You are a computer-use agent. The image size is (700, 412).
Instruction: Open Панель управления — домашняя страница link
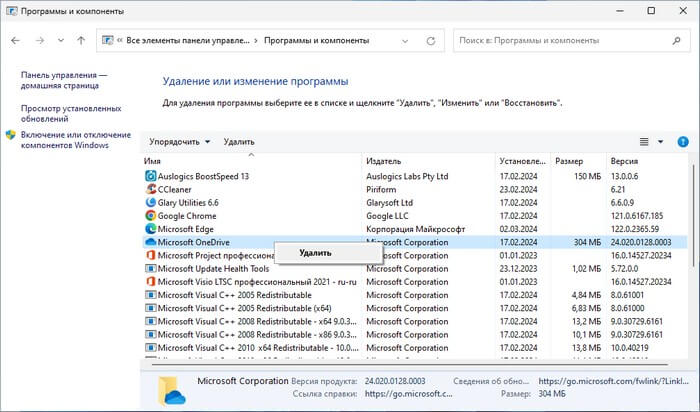64,80
